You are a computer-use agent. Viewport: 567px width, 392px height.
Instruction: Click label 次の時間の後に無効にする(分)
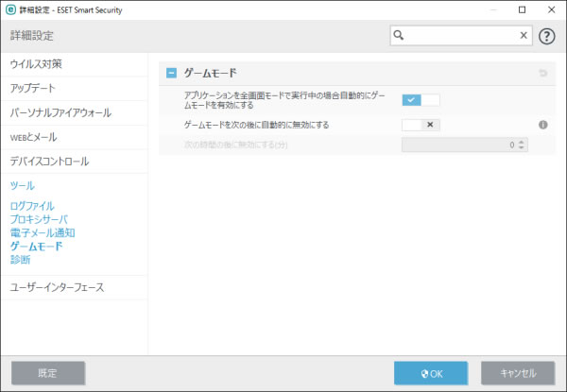point(235,145)
